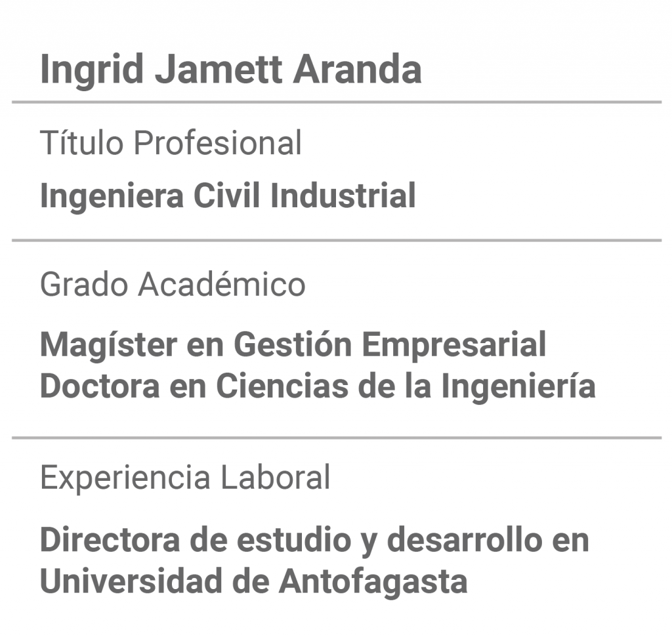672x637 pixels.
Task: Select the Título Profesional label
Action: pos(171,142)
